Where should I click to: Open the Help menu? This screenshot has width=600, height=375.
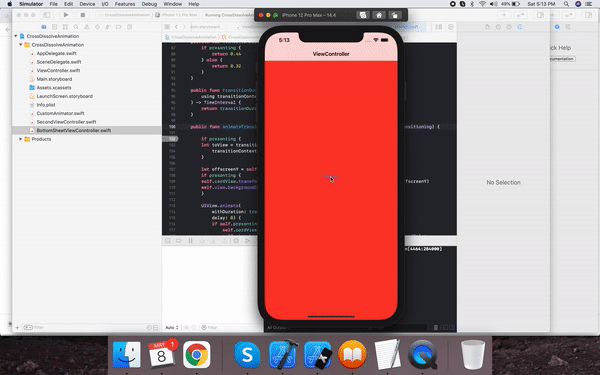[194, 4]
